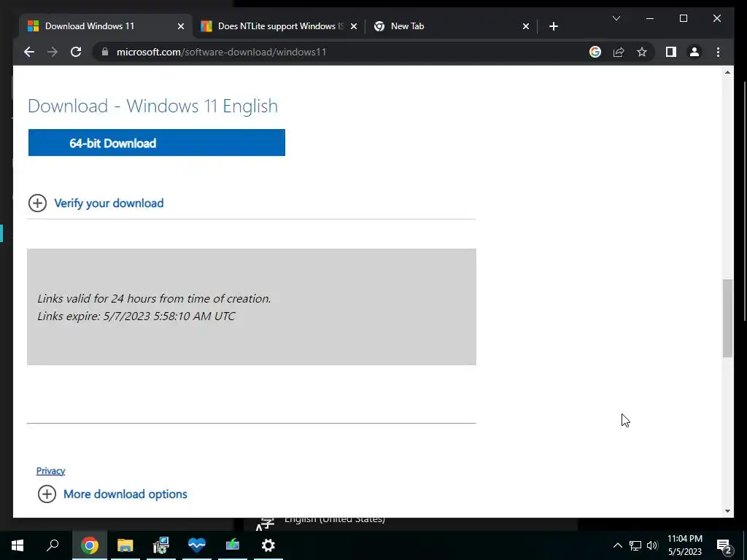The image size is (747, 560).
Task: Open the taskbar clock and date
Action: (x=684, y=545)
